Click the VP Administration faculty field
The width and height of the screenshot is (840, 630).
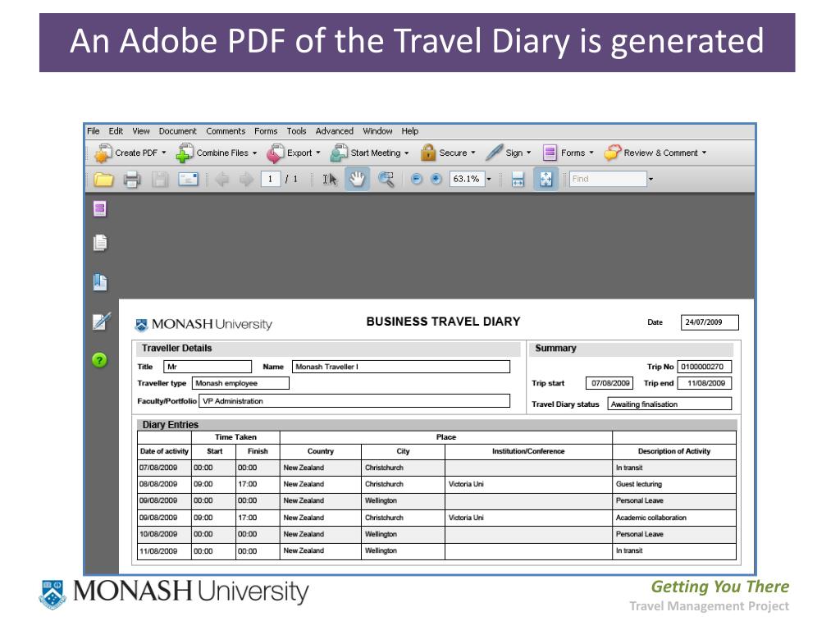point(354,401)
